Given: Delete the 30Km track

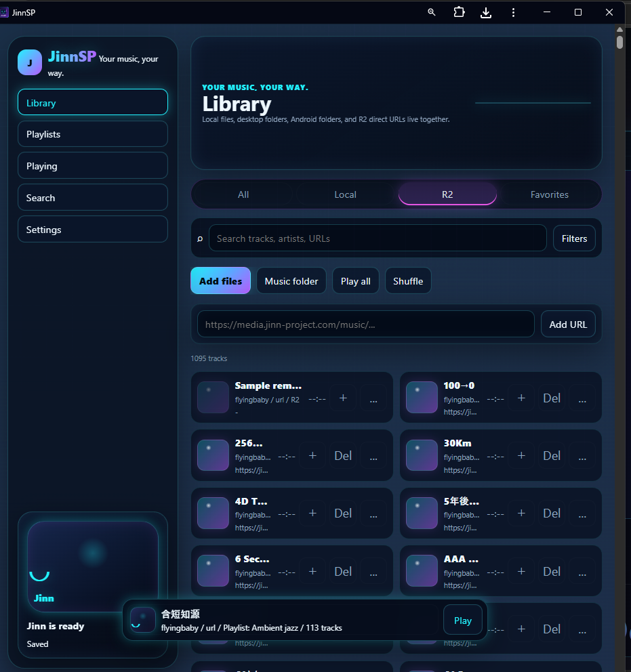Looking at the screenshot, I should pyautogui.click(x=552, y=456).
